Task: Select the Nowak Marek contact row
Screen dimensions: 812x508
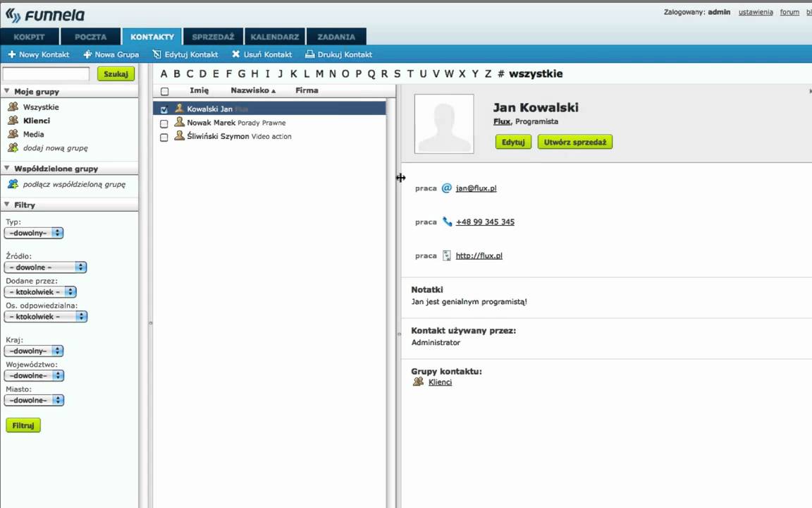Action: pos(269,122)
